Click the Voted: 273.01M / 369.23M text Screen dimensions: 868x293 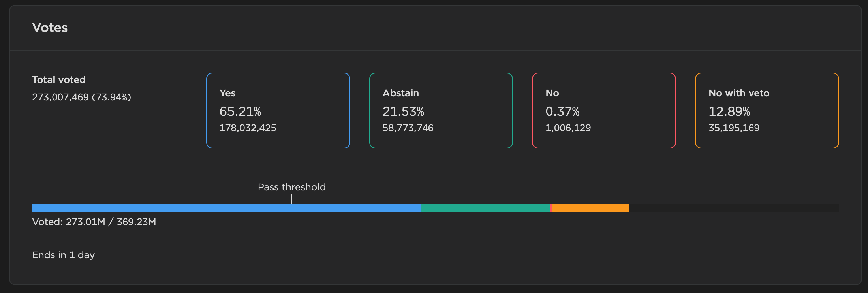94,222
